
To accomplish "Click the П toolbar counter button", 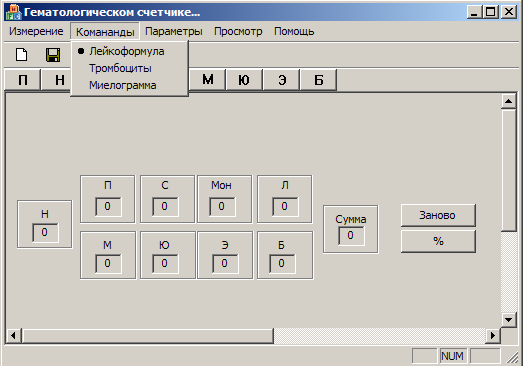I will coord(22,80).
